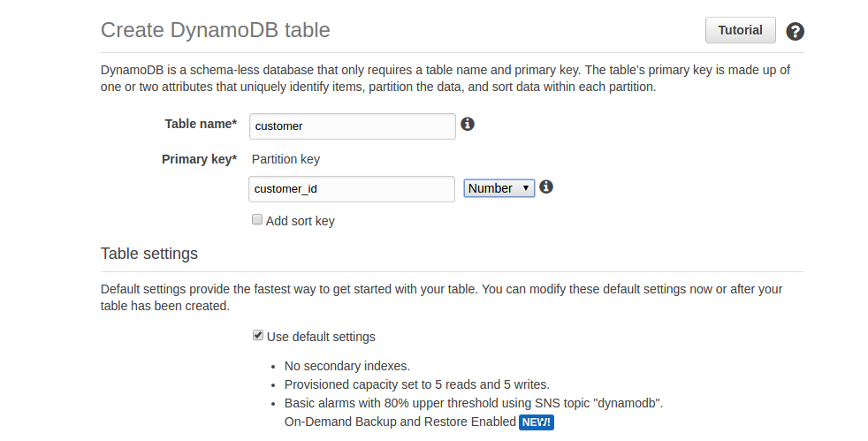This screenshot has width=868, height=441.
Task: Click the Basic alarms bullet text
Action: point(473,403)
